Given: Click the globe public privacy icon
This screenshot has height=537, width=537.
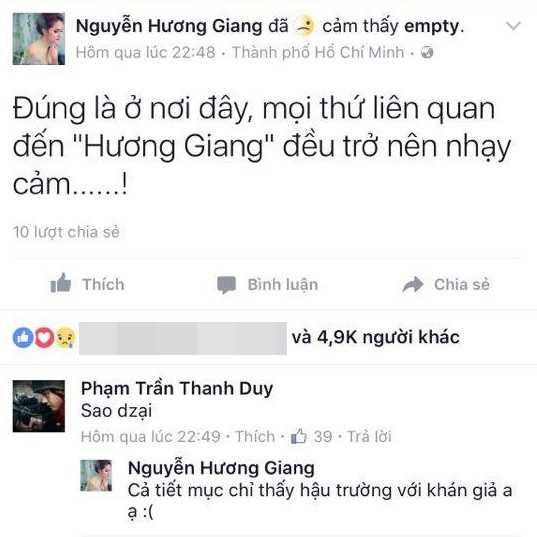Looking at the screenshot, I should click(427, 53).
